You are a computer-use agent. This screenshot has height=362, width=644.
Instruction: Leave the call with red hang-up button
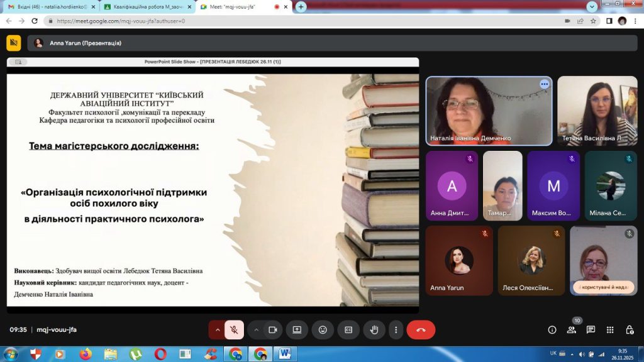(x=421, y=330)
